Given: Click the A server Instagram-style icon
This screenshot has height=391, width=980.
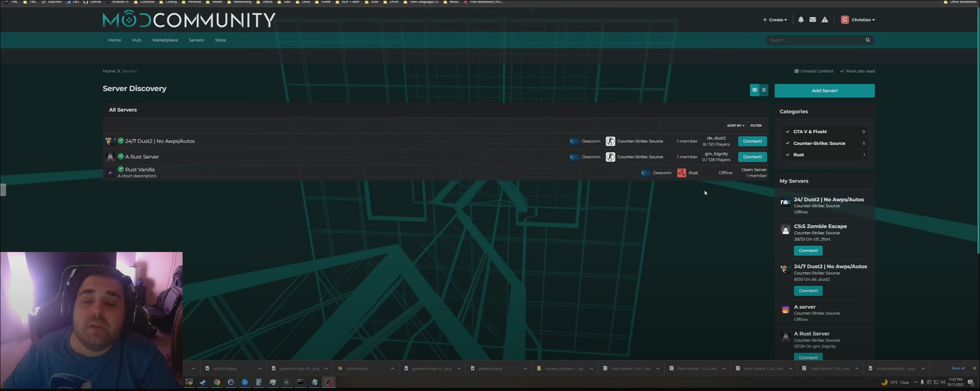Looking at the screenshot, I should pyautogui.click(x=785, y=310).
